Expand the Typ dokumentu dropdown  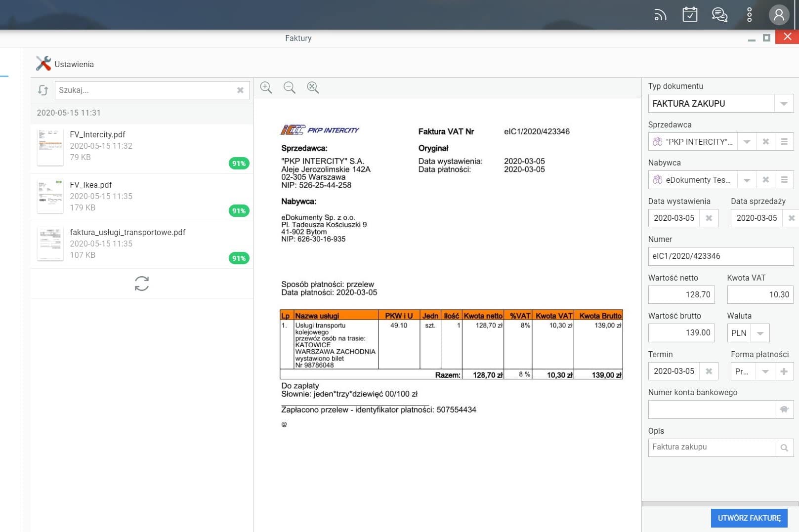(784, 104)
